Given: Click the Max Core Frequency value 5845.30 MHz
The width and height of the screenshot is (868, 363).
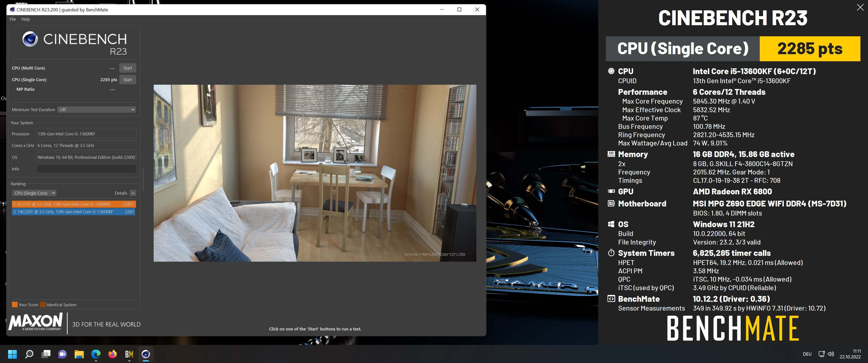Looking at the screenshot, I should coord(724,101).
